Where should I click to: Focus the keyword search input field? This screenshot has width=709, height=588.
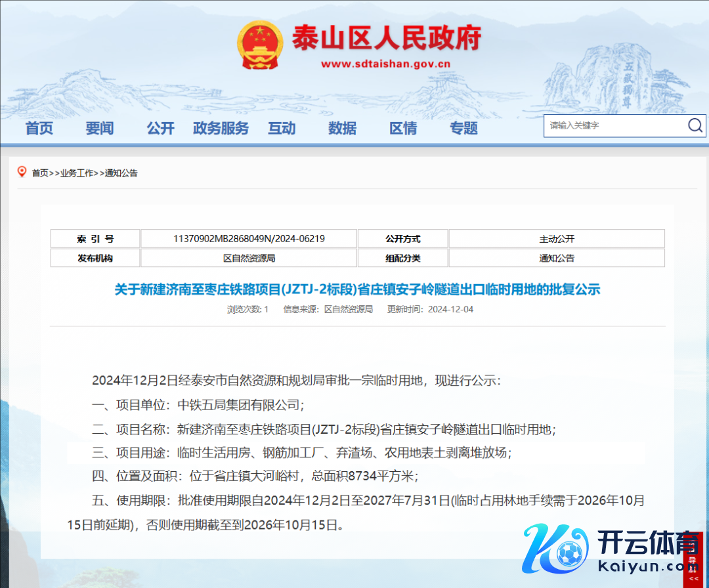pyautogui.click(x=614, y=126)
